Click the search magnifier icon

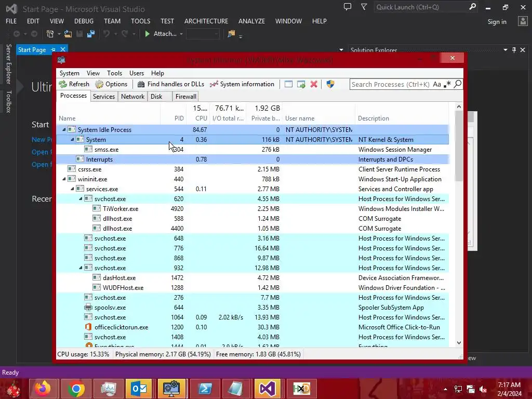pos(457,84)
